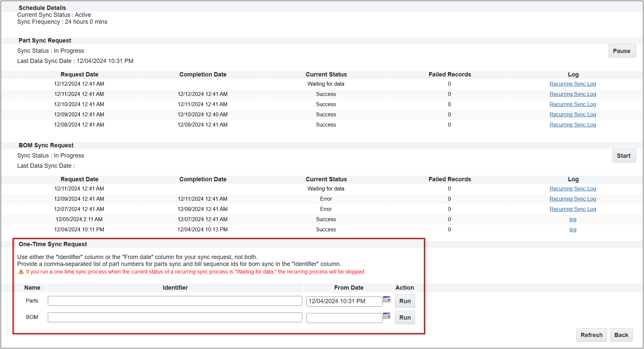This screenshot has width=644, height=349.
Task: Open calendar picker for BOM From Date
Action: click(387, 316)
